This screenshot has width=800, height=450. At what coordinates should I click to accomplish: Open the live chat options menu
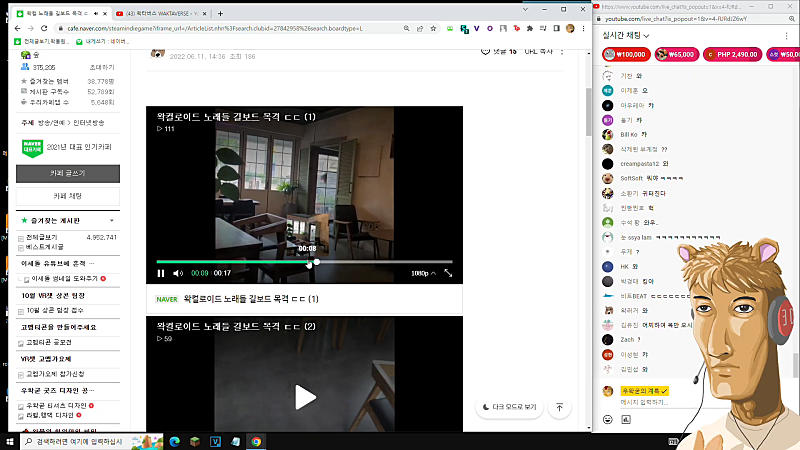pos(786,36)
